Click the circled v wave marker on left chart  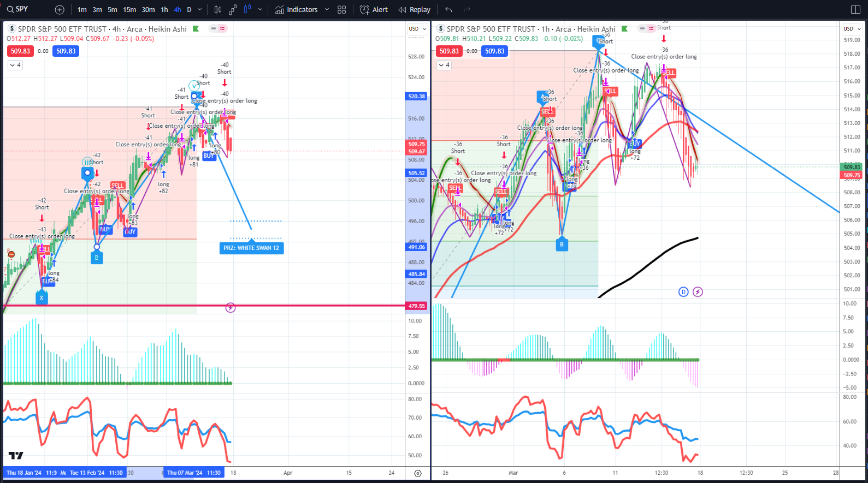point(194,86)
